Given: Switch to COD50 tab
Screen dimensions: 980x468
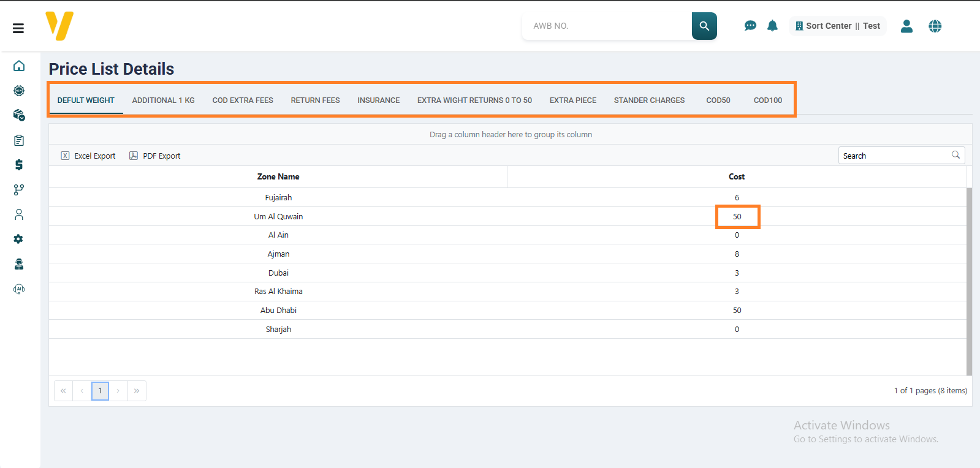Looking at the screenshot, I should point(718,100).
